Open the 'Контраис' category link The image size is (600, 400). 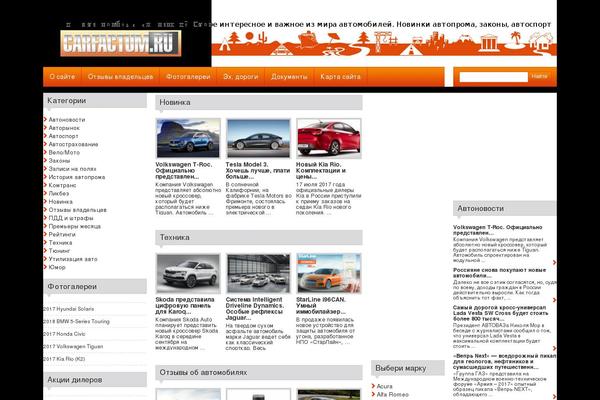click(62, 185)
